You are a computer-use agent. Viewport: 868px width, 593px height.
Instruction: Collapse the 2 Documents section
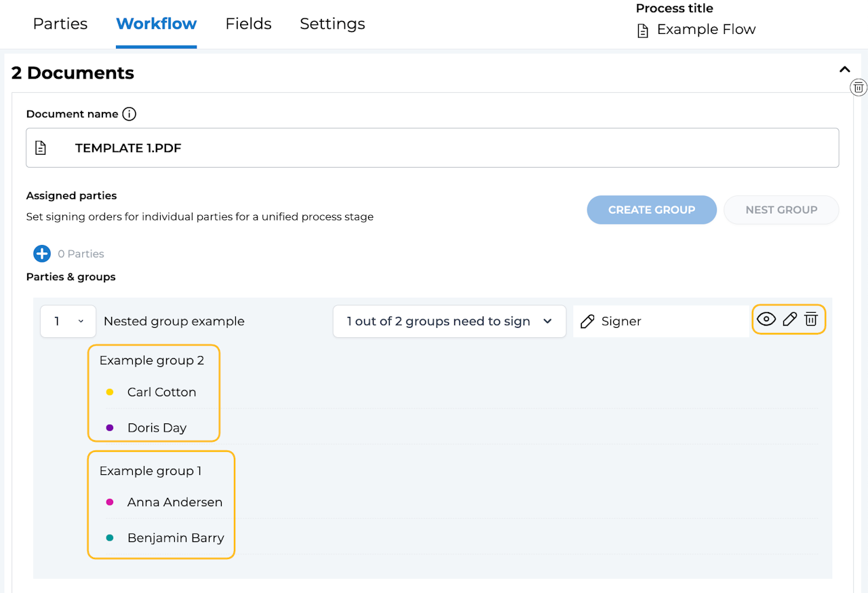click(844, 69)
